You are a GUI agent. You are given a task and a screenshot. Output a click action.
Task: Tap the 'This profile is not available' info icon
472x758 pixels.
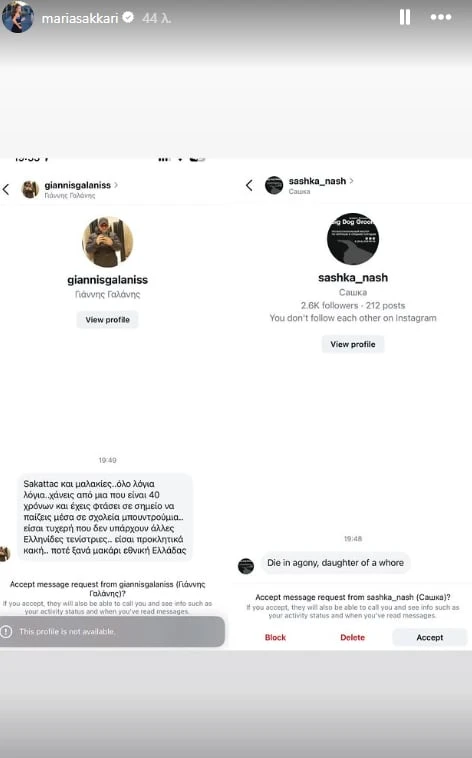click(x=6, y=631)
